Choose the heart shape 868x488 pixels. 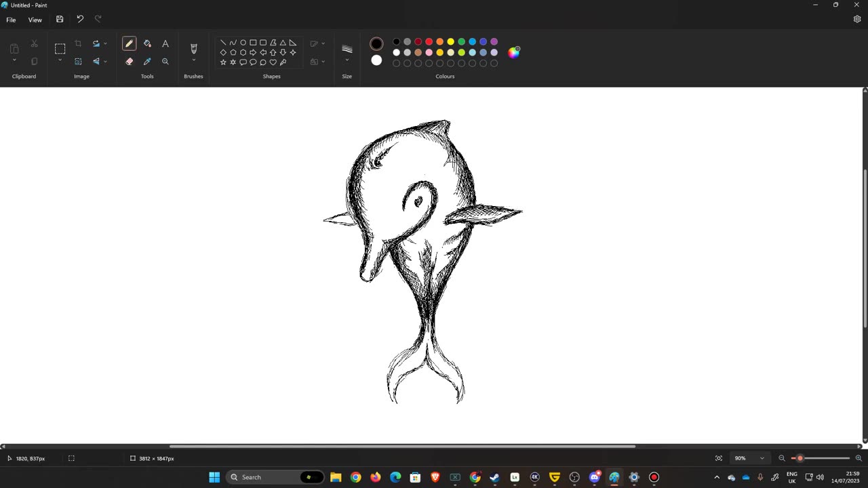273,62
